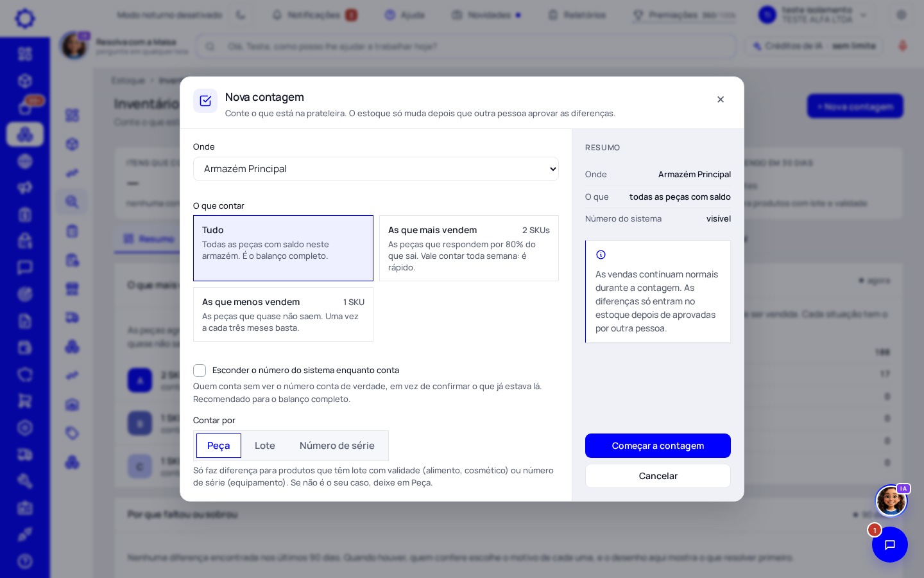This screenshot has width=924, height=578.
Task: Open grid icon in light secondary sidebar
Action: pos(72,115)
